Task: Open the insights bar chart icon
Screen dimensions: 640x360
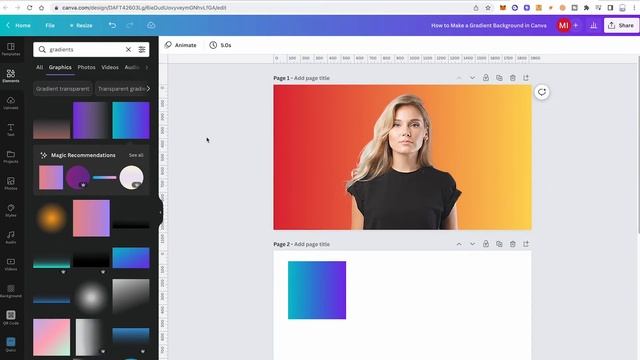Action: pyautogui.click(x=593, y=25)
